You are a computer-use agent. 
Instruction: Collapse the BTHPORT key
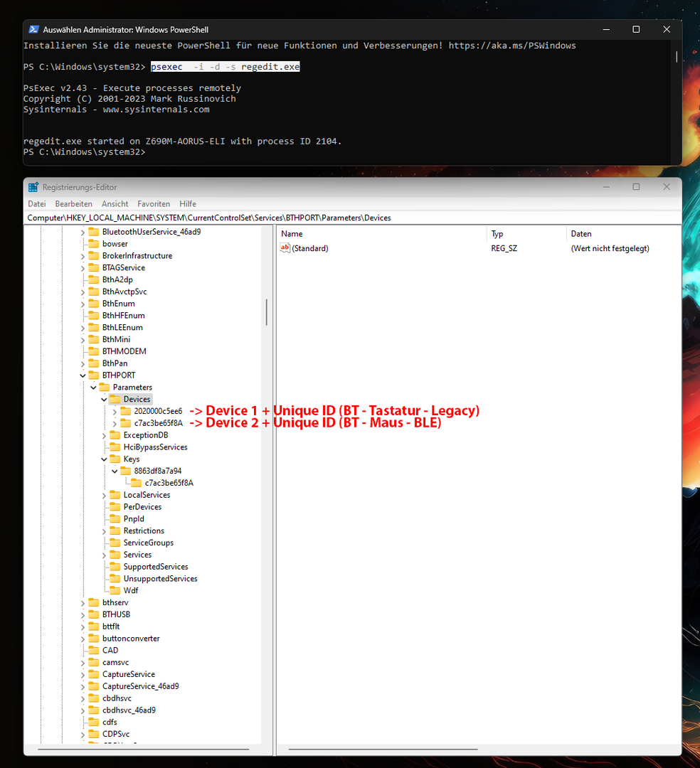[83, 375]
